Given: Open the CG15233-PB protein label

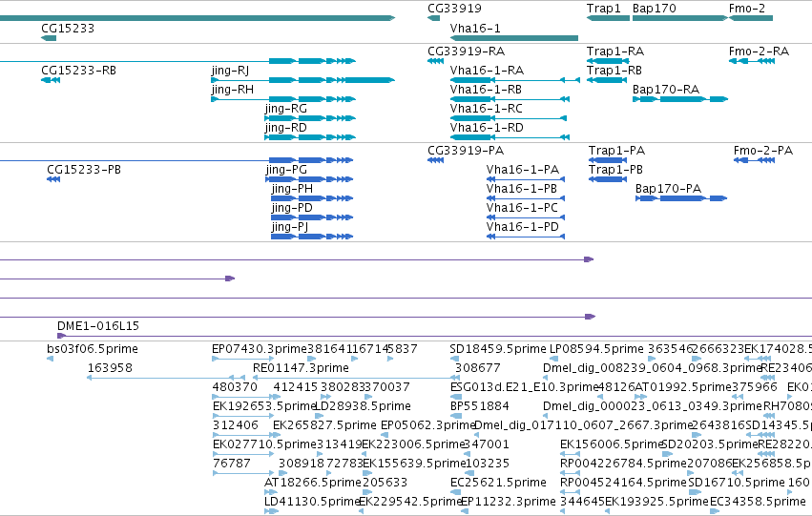Looking at the screenshot, I should [84, 170].
